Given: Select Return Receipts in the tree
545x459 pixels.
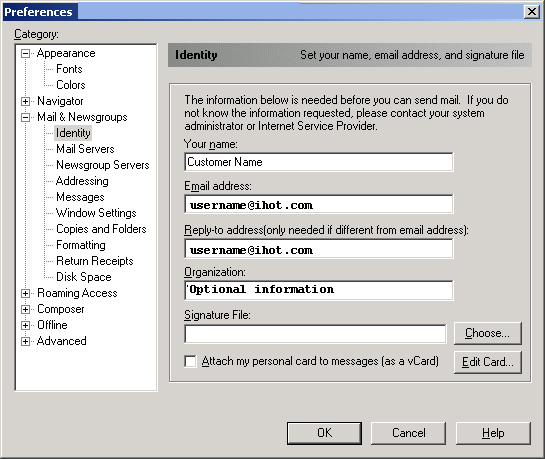Looking at the screenshot, I should point(95,261).
